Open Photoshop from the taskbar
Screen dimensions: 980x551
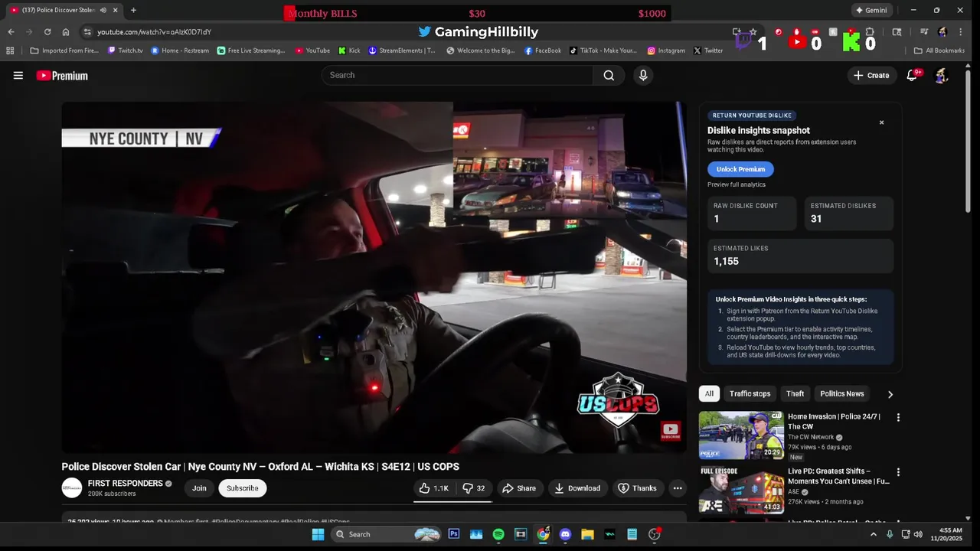click(454, 534)
